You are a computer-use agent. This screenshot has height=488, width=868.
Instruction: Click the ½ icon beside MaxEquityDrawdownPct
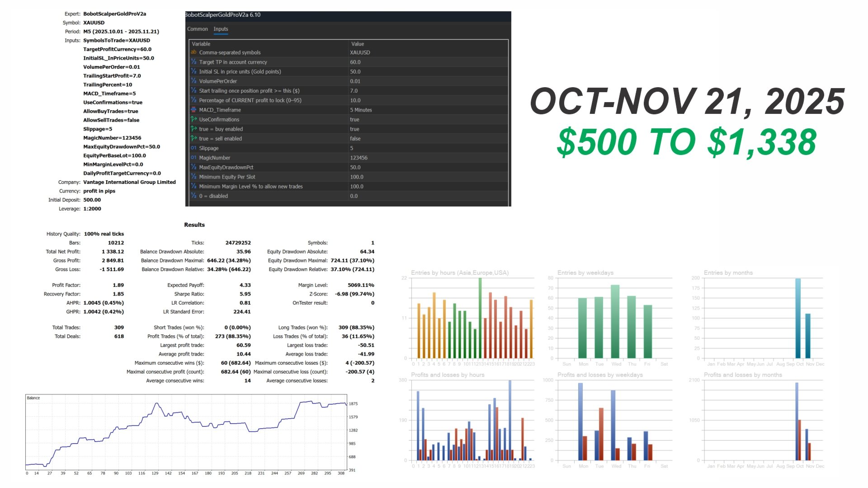(193, 167)
